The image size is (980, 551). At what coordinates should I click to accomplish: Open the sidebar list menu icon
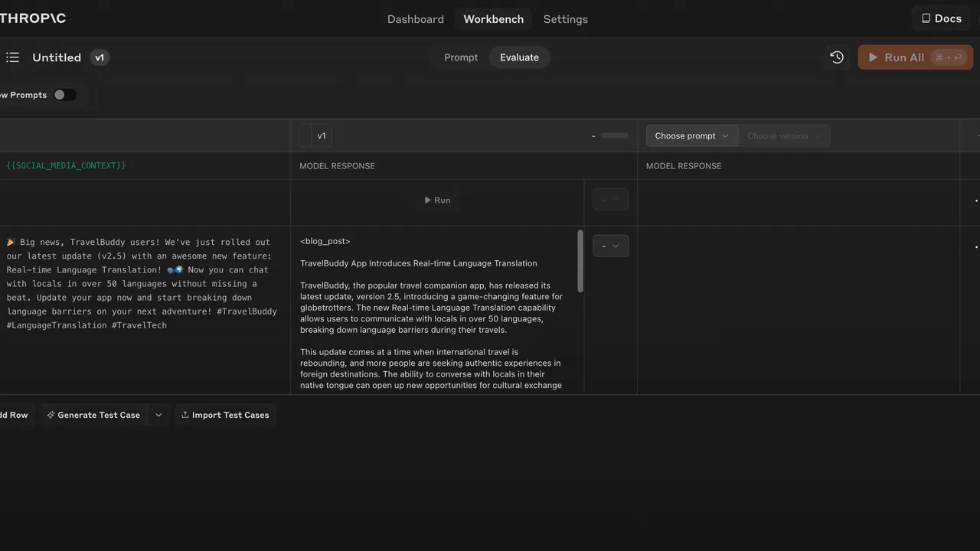12,57
